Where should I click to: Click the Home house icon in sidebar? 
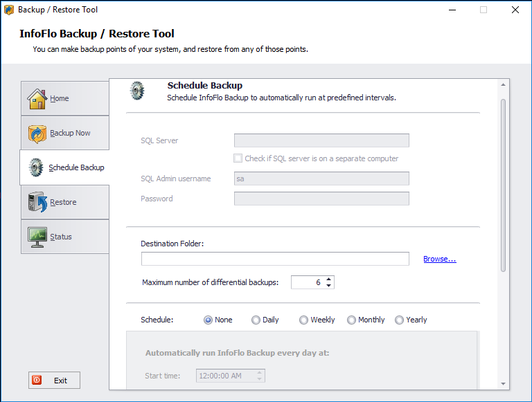[37, 99]
